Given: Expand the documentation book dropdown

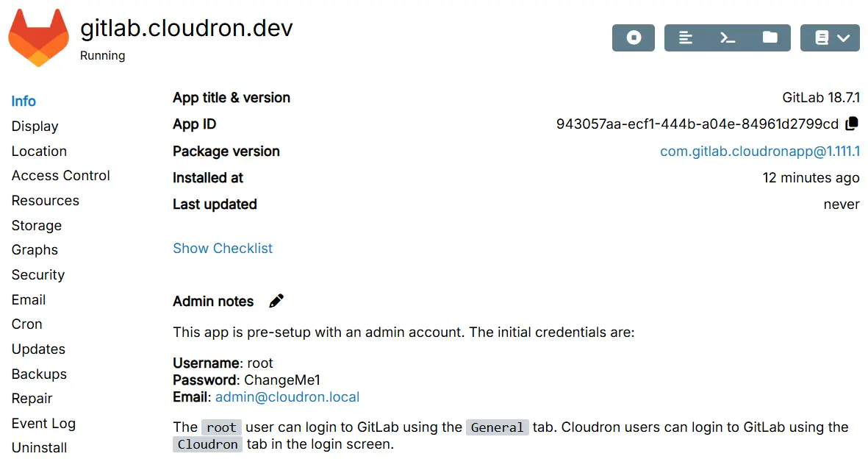Looking at the screenshot, I should tap(830, 38).
